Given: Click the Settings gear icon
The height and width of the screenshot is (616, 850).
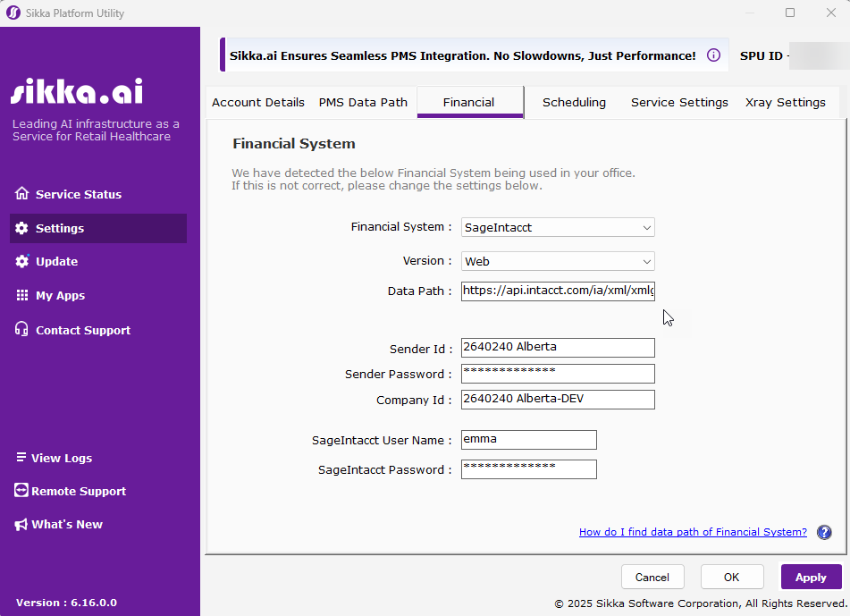Looking at the screenshot, I should [x=21, y=228].
